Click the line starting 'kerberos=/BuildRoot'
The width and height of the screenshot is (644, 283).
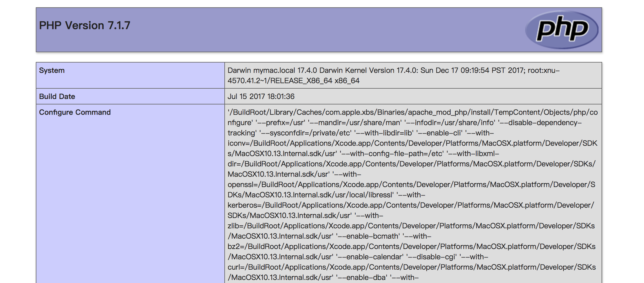411,205
